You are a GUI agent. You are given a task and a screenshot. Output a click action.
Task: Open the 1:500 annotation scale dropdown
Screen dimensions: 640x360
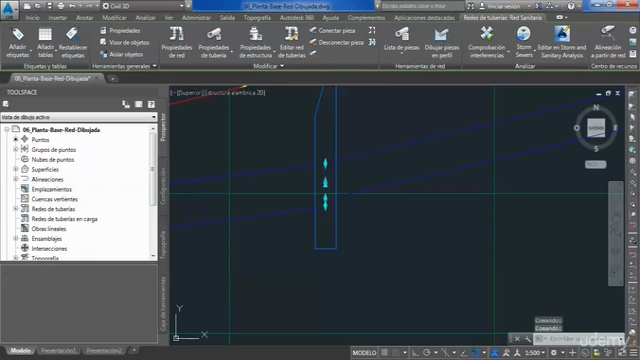(535, 353)
